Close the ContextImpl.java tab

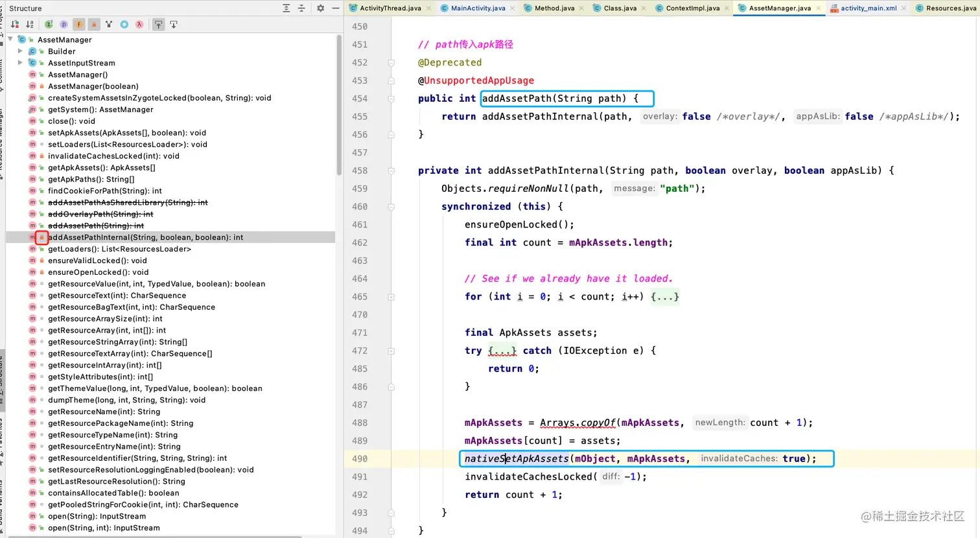pos(727,8)
